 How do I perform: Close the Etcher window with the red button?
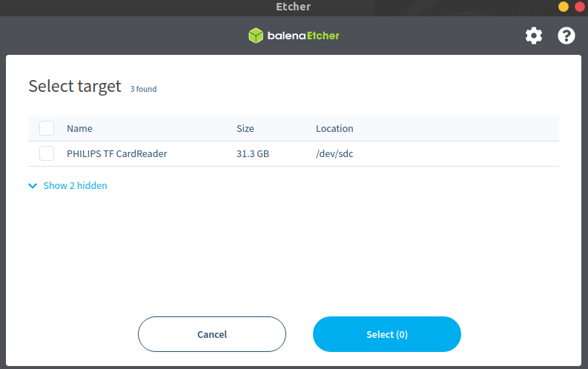(580, 7)
